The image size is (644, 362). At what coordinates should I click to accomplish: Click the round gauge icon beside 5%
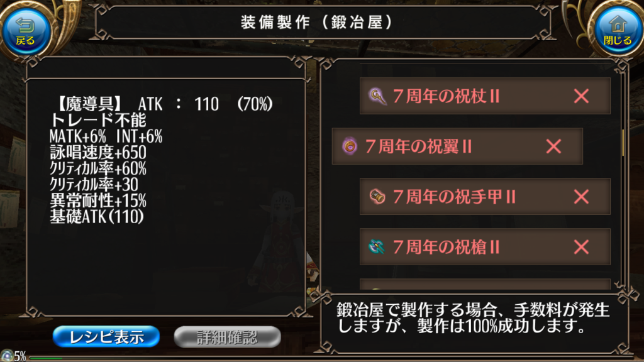[x=6, y=356]
